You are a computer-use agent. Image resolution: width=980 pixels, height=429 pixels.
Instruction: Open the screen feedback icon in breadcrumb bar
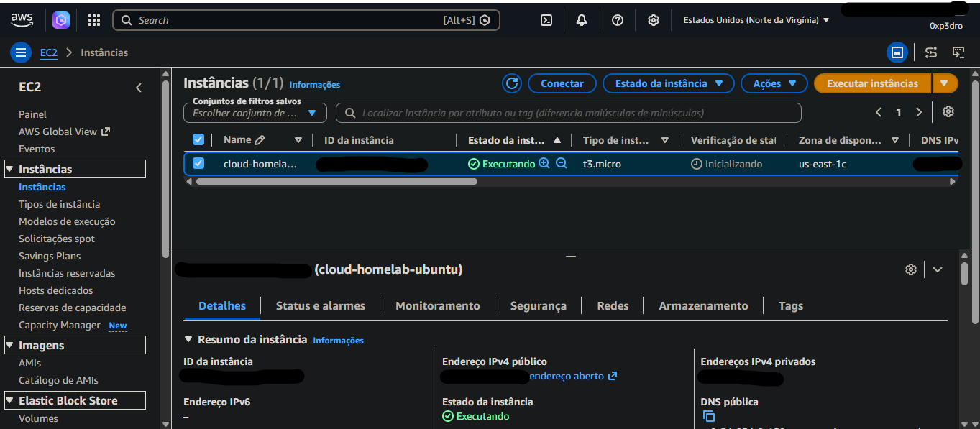[x=958, y=52]
